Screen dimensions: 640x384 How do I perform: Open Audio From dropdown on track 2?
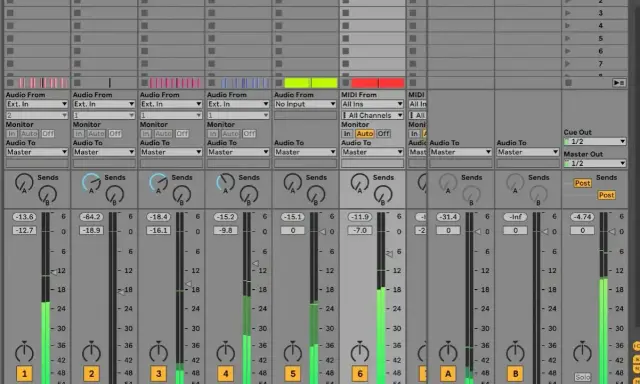coord(104,104)
